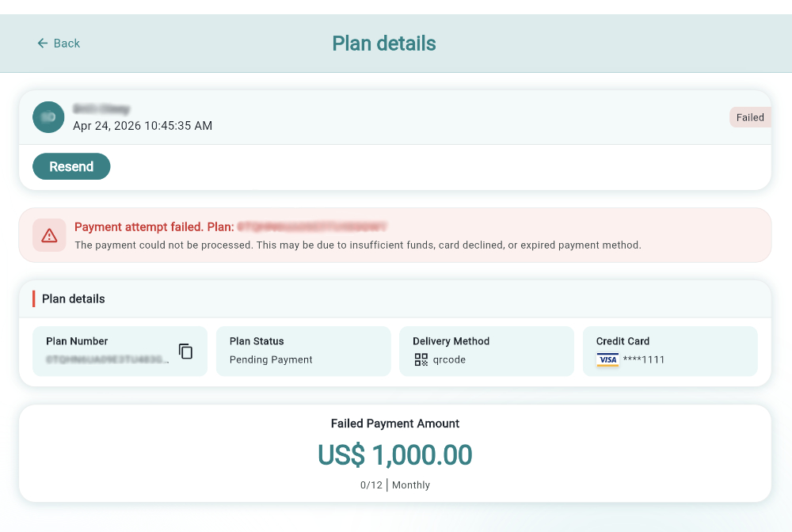
Task: Click the US$ 1,000.00 failed payment amount
Action: 394,456
